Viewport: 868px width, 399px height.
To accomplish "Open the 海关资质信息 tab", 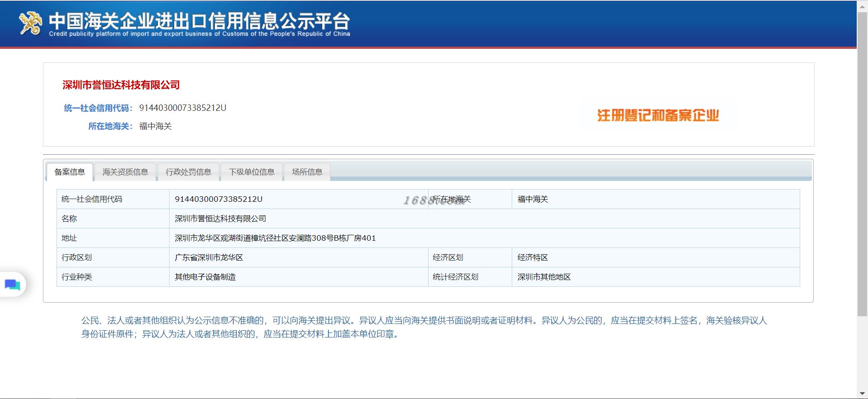I will click(x=125, y=172).
